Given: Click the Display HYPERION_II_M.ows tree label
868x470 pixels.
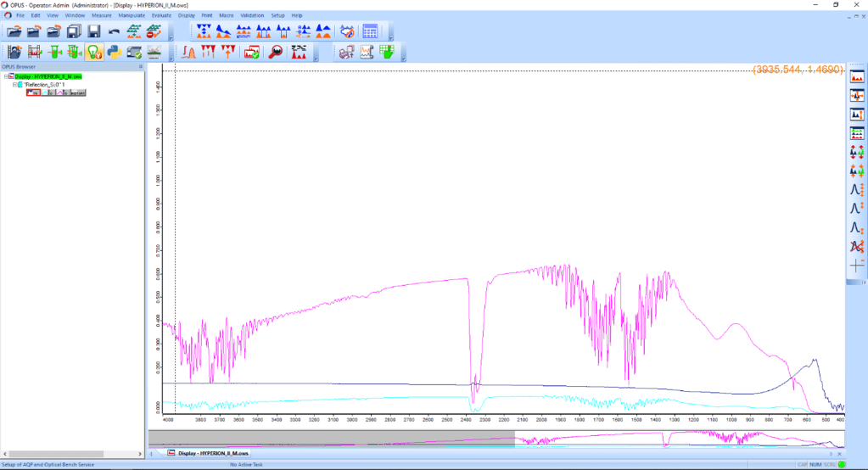Looking at the screenshot, I should coord(48,76).
